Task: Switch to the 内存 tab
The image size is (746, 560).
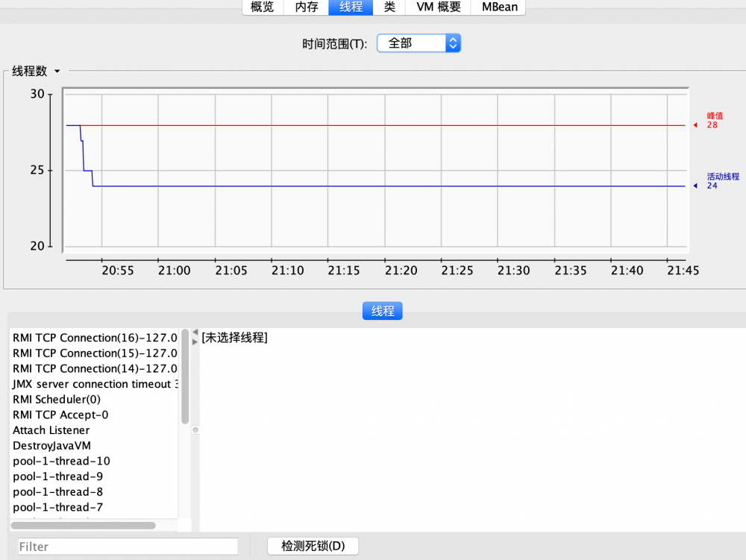Action: coord(307,7)
